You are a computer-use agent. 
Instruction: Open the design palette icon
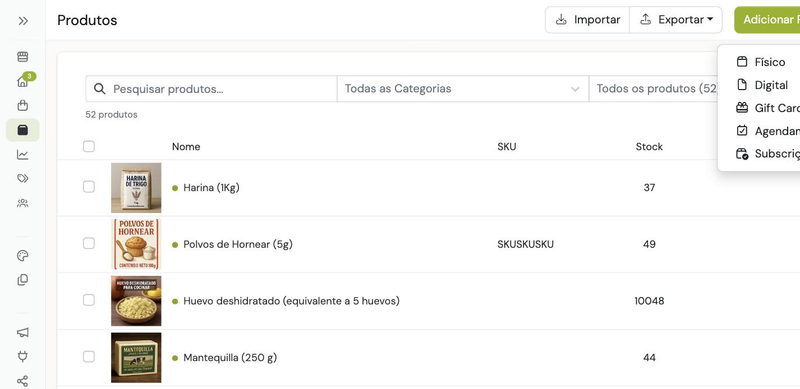coord(22,256)
